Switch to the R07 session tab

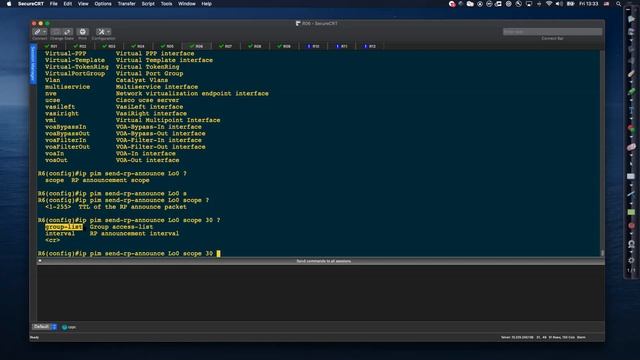(225, 46)
